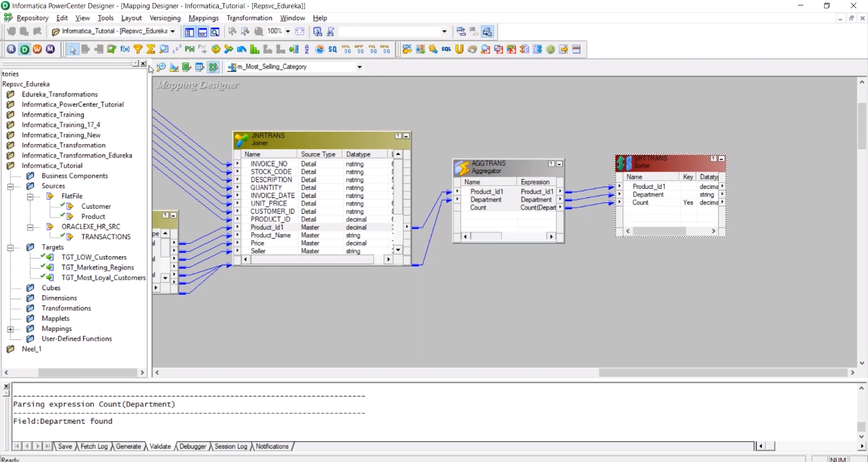Screen dimensions: 868x462
Task: Click the green D Designer icon
Action: [x=24, y=49]
